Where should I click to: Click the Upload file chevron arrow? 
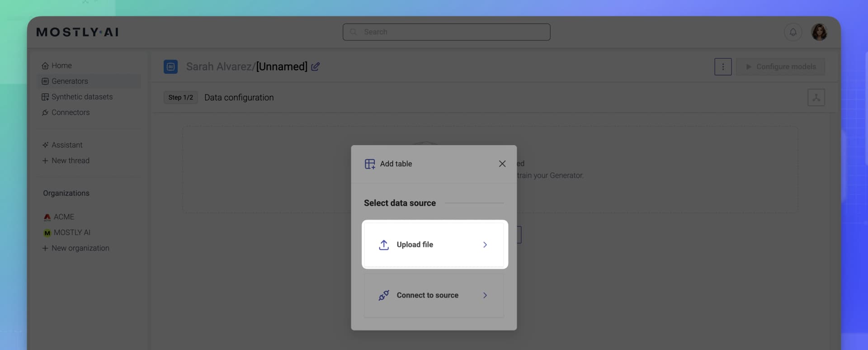[485, 245]
